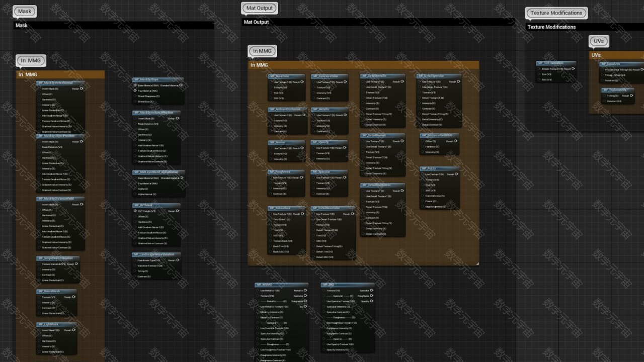The width and height of the screenshot is (644, 362).
Task: Click Blended Material output pin on MF_MaskBySlope
Action: [181, 85]
